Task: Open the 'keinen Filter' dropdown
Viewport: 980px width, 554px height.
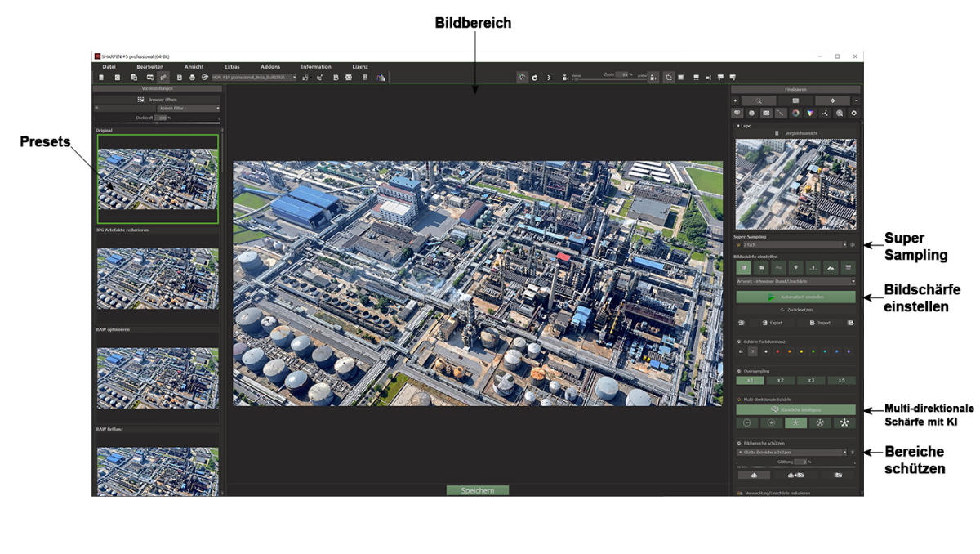Action: coord(189,108)
